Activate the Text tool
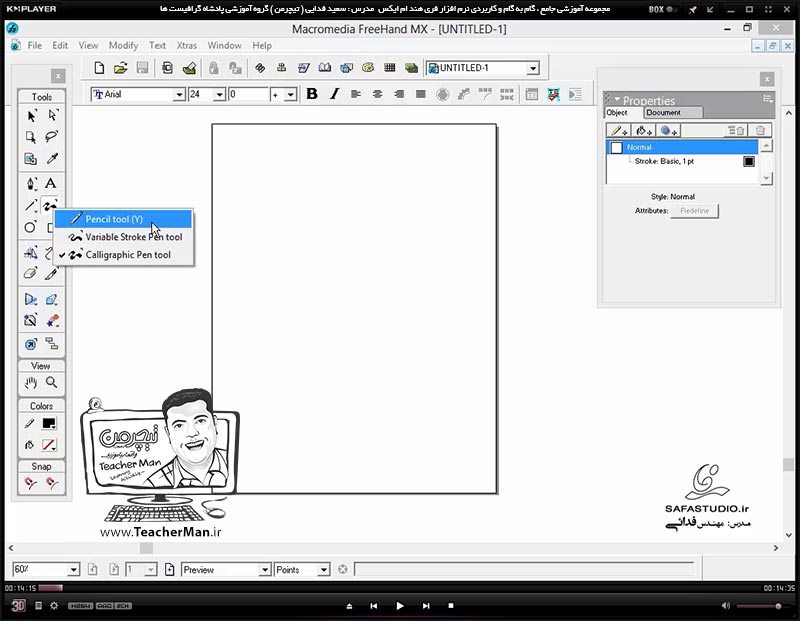The width and height of the screenshot is (800, 621). pos(51,183)
